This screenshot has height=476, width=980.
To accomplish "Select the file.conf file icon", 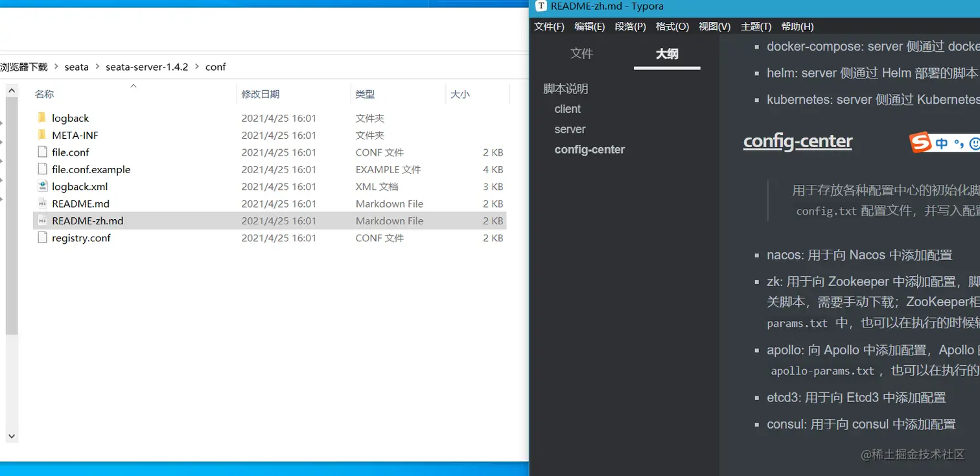I will coord(42,152).
